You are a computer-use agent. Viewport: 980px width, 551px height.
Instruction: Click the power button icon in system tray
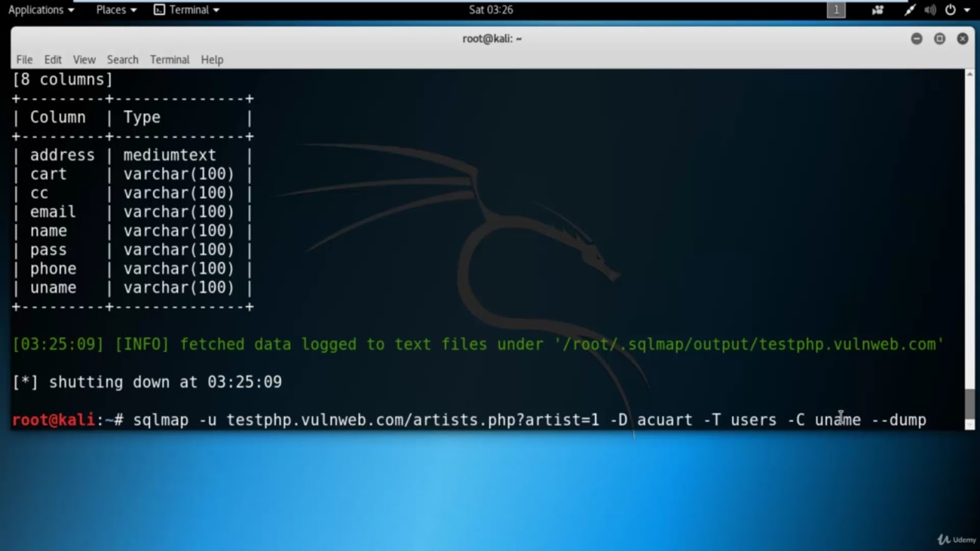point(950,9)
